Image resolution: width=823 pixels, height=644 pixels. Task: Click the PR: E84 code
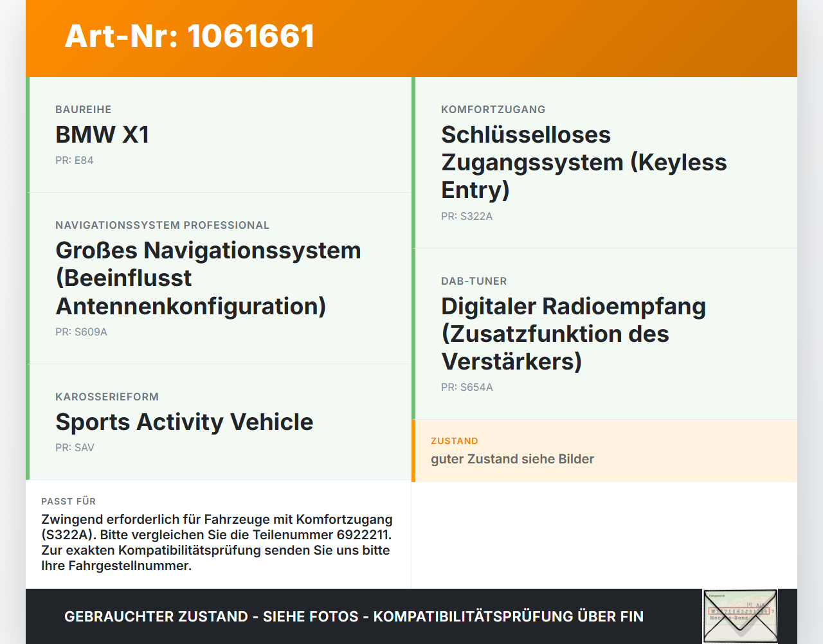pos(75,161)
